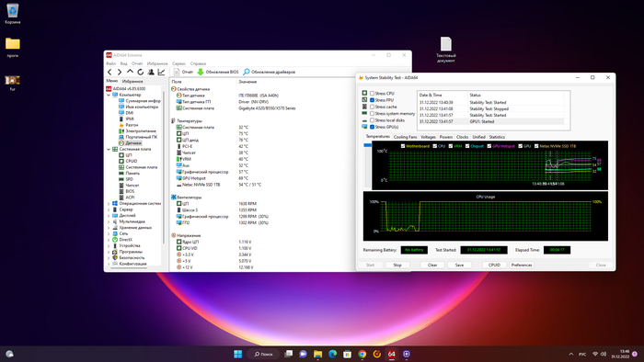Viewport: 644px width, 362px height.
Task: Select Имя компьютера tree item
Action: (138, 107)
